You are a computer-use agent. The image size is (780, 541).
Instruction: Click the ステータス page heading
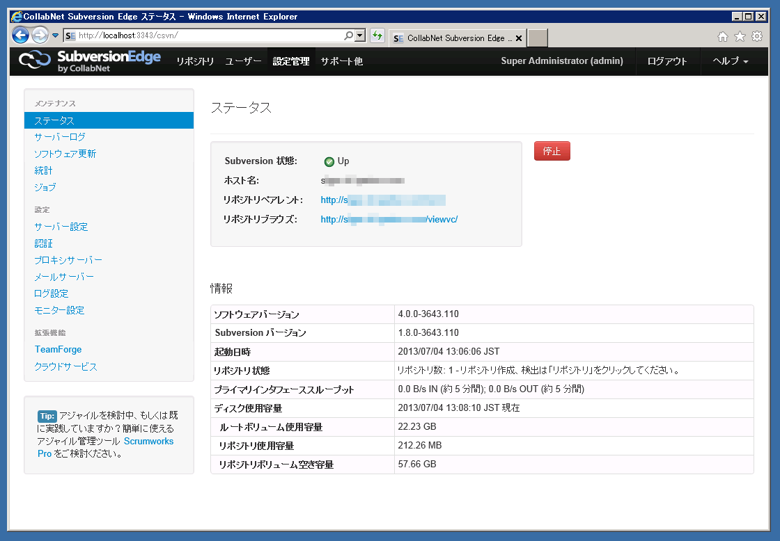tap(241, 108)
